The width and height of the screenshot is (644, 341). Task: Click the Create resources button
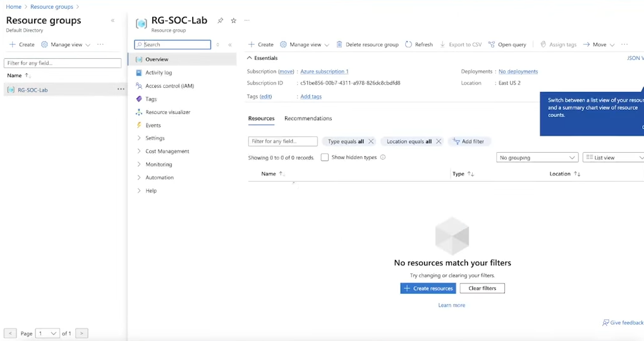pyautogui.click(x=428, y=289)
